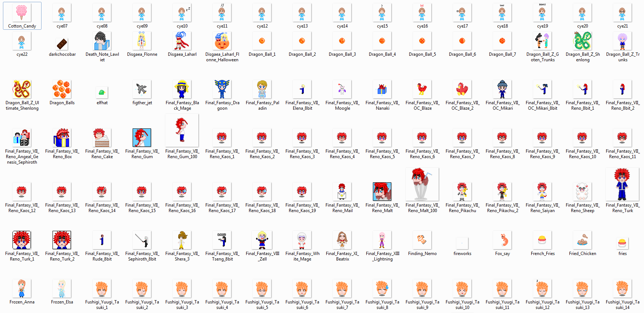Select the large Final_Fantasy_VII_Reno_Malt_100 thumbnail
Viewport: 644px width, 313px height.
[422, 184]
